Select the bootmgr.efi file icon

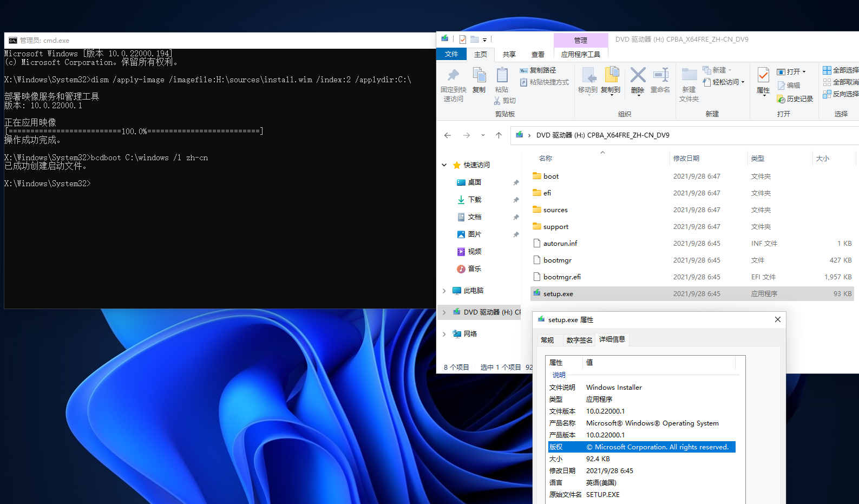tap(537, 277)
